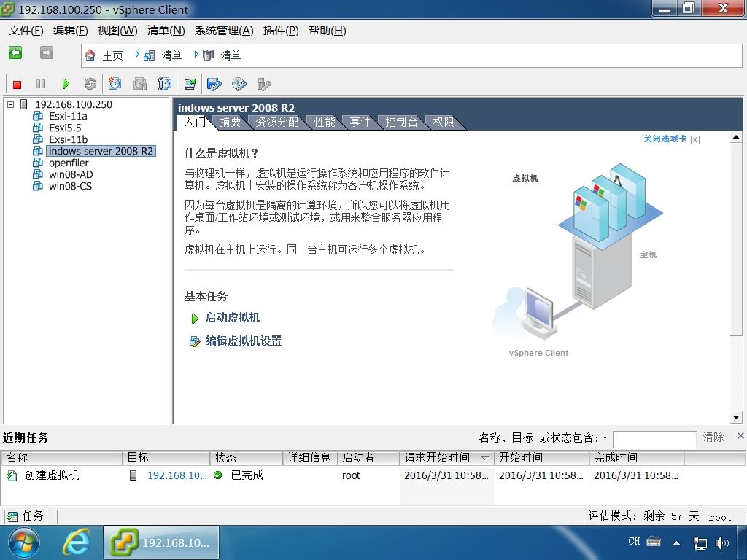Click the grey forward navigation arrow
The height and width of the screenshot is (560, 747).
(x=46, y=52)
